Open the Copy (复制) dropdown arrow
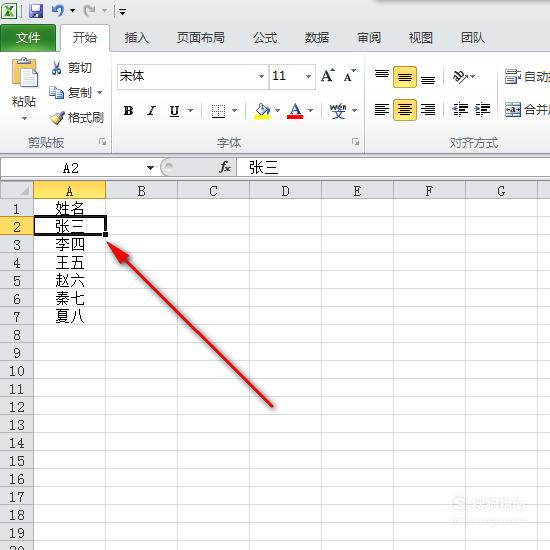The height and width of the screenshot is (550, 550). [x=100, y=93]
